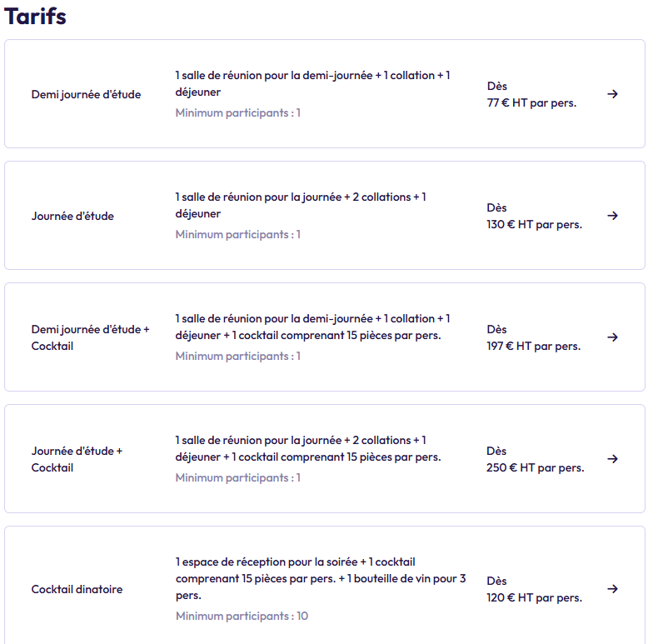This screenshot has height=644, width=648.
Task: Select the 120 € HT par pers. price
Action: click(534, 598)
